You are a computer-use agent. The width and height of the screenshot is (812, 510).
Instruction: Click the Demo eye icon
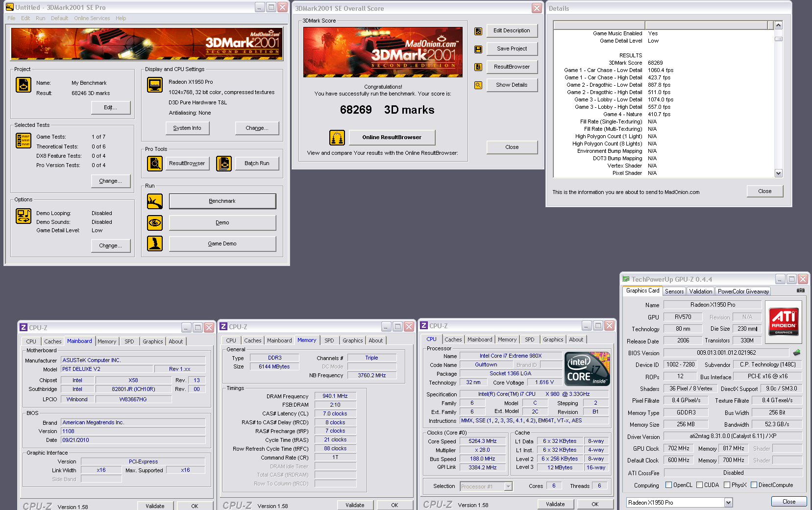click(x=155, y=222)
